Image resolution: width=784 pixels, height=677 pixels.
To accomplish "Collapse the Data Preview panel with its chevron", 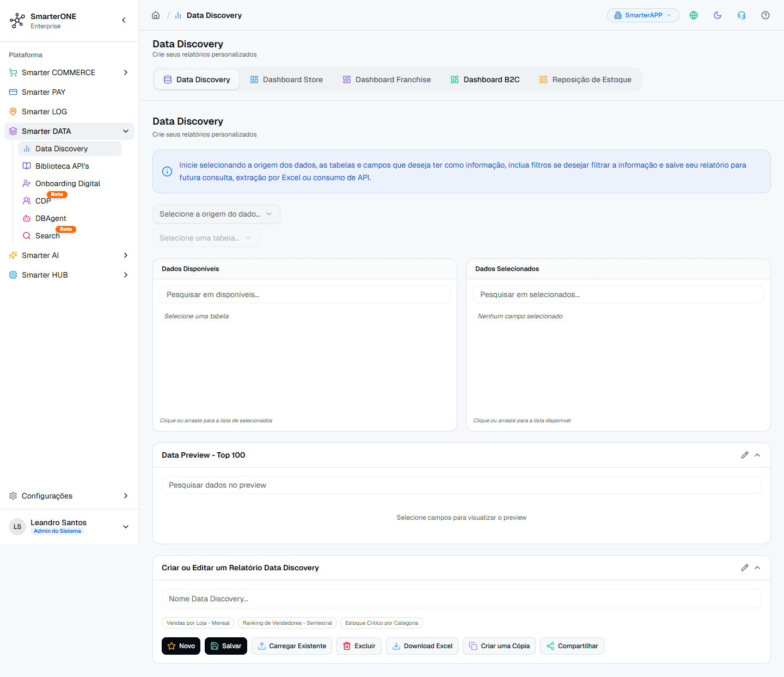I will [757, 455].
